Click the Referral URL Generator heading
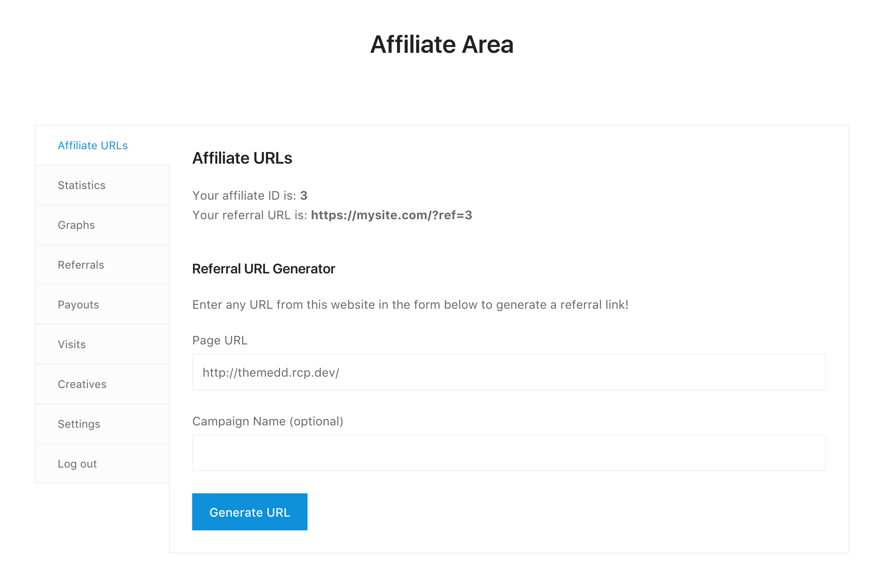 [263, 269]
